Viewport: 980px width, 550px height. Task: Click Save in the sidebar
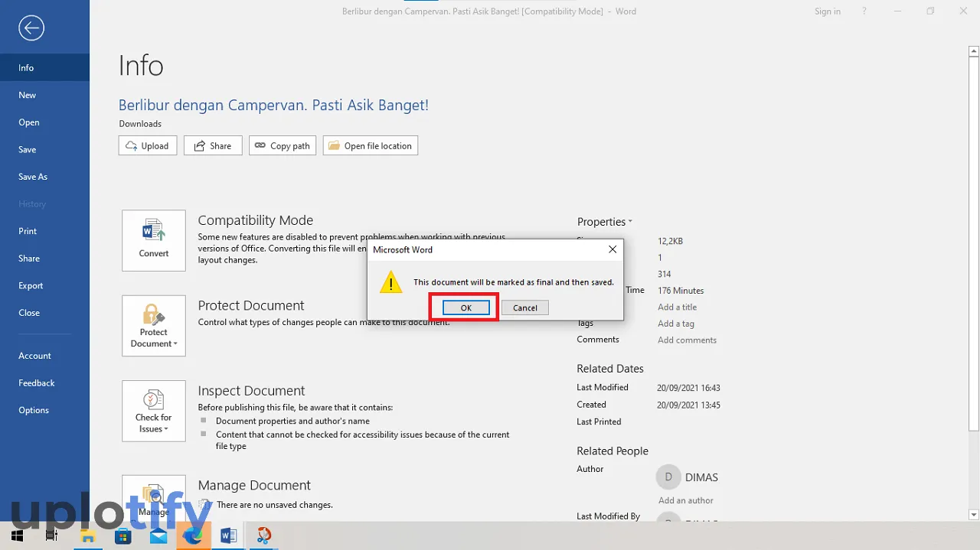coord(44,150)
